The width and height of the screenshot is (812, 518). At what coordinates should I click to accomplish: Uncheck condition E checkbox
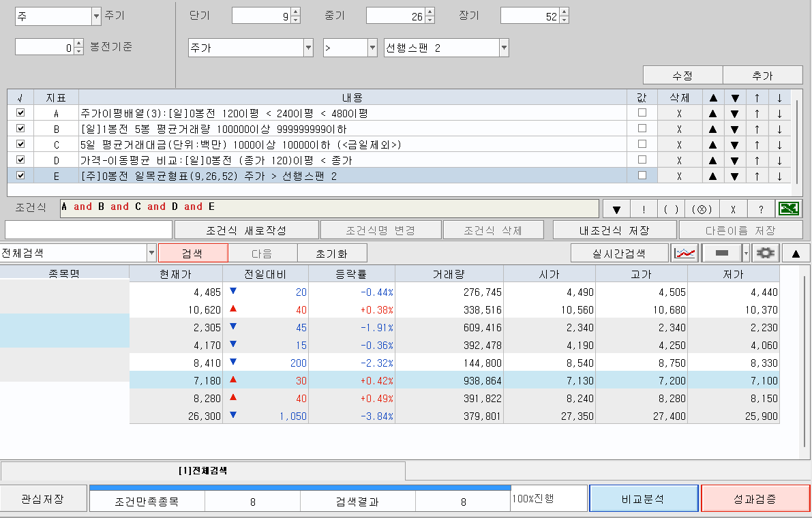[20, 175]
